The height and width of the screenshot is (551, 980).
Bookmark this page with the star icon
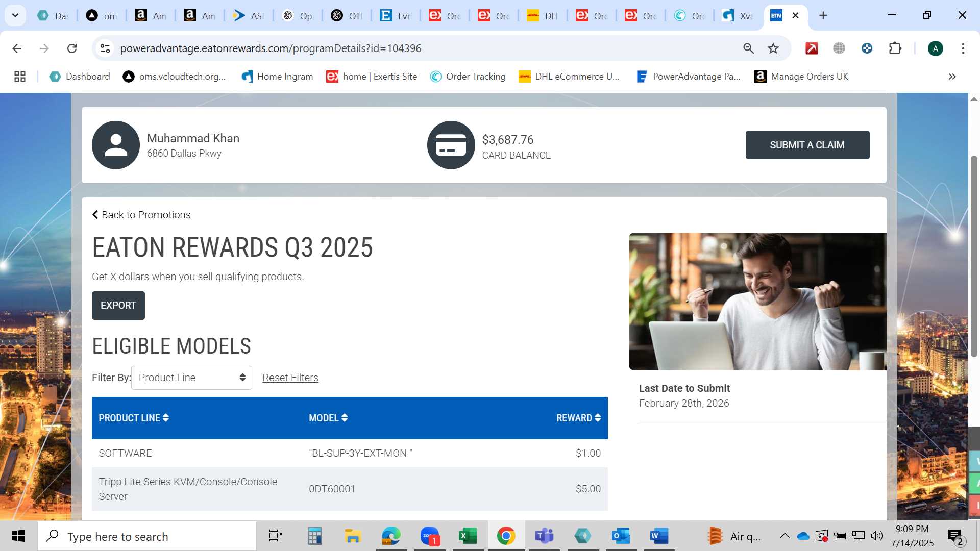pos(773,48)
